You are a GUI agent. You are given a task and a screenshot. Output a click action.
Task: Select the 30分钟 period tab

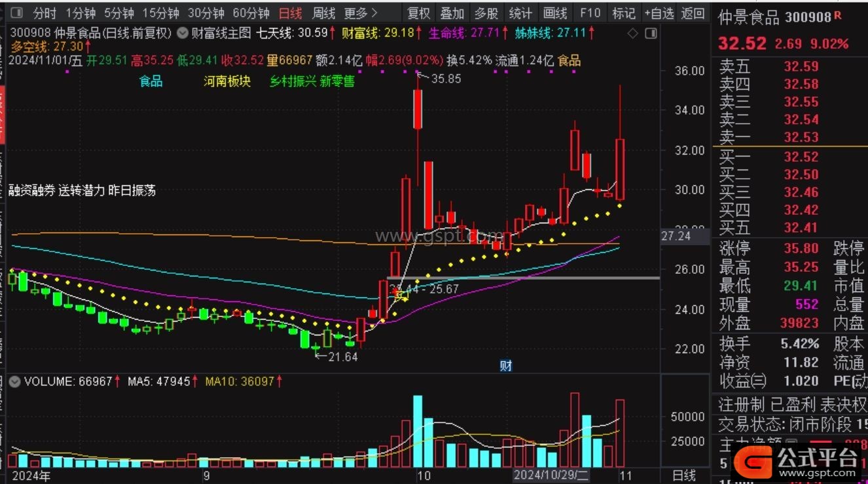click(x=206, y=13)
